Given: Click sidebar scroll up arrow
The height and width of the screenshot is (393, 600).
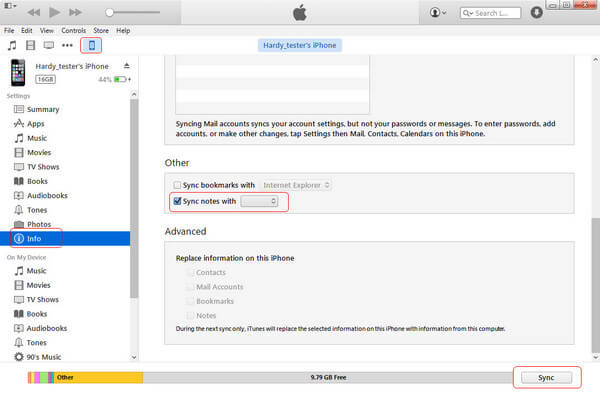Looking at the screenshot, I should tap(134, 94).
